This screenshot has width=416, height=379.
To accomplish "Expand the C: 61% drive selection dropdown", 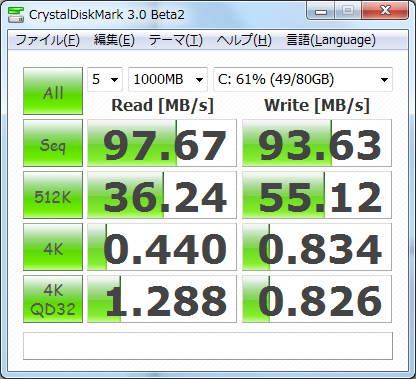I will [x=303, y=79].
